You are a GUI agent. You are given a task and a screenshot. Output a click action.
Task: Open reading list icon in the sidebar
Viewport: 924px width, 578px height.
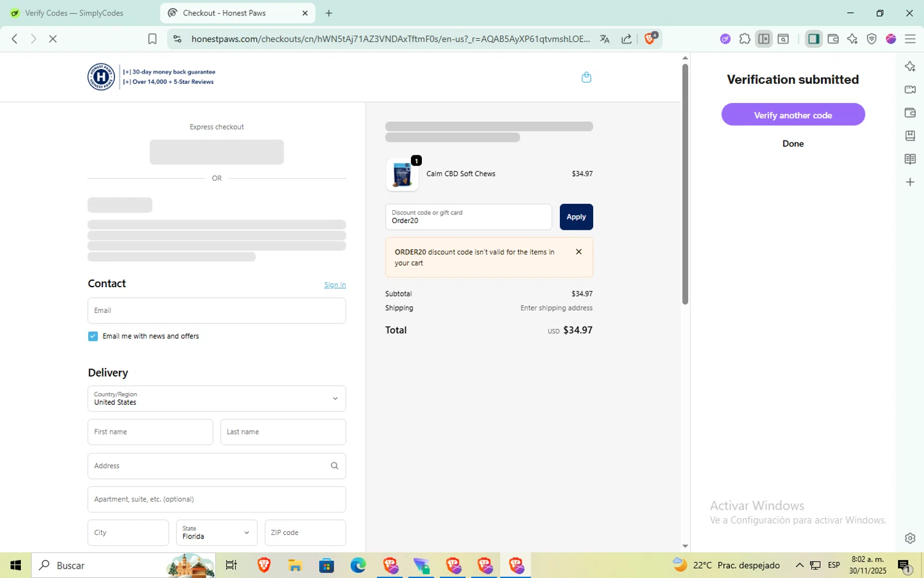(x=910, y=159)
